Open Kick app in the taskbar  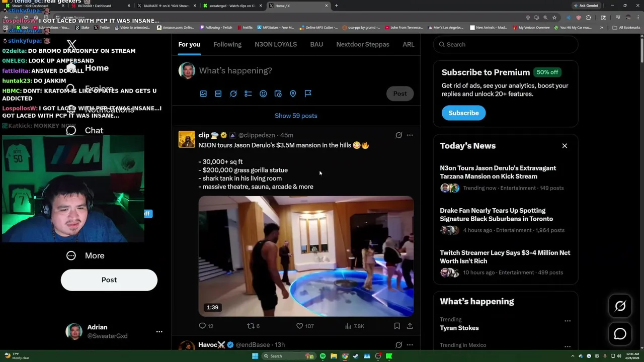389,356
